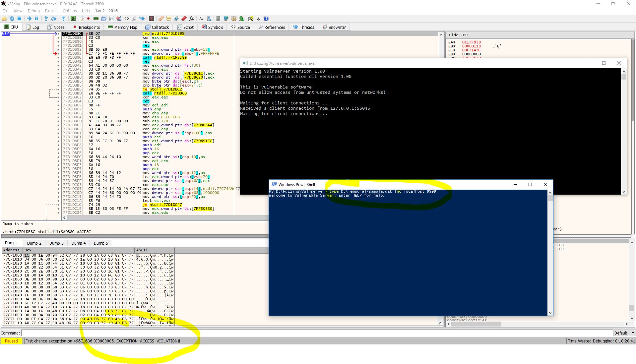
Task: Select the Dump 3 tab
Action: 56,243
